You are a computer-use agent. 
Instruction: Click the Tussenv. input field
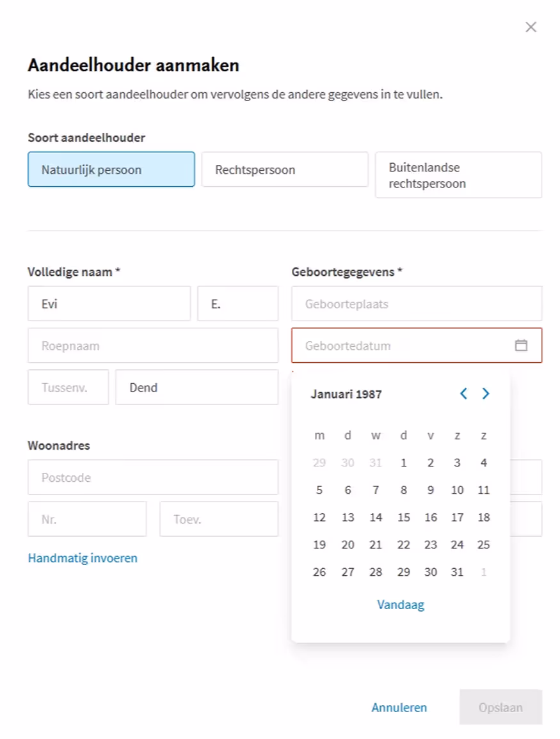point(68,387)
